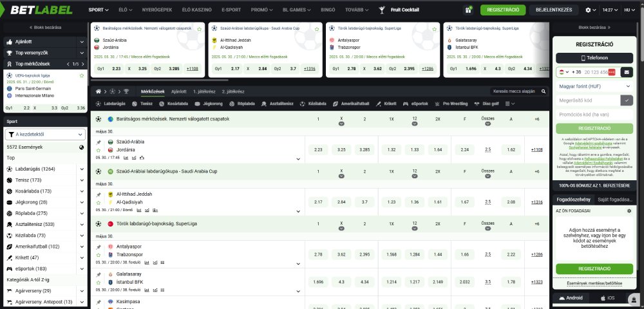
Task: Click Események mentése/betöltése link
Action: (594, 283)
